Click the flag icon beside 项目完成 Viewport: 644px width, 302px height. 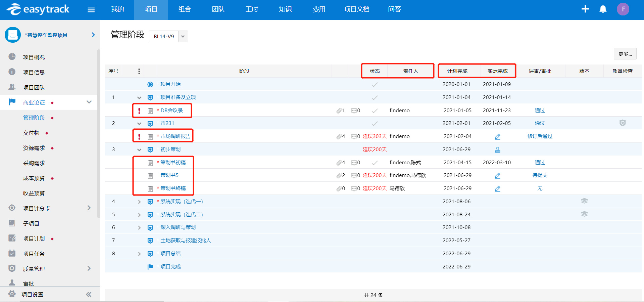150,267
